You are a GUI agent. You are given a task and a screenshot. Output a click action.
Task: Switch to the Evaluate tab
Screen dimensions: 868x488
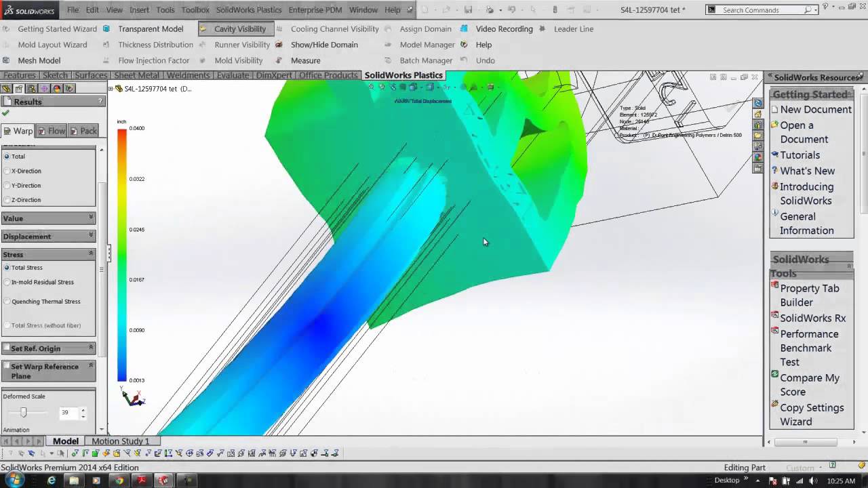[x=233, y=75]
